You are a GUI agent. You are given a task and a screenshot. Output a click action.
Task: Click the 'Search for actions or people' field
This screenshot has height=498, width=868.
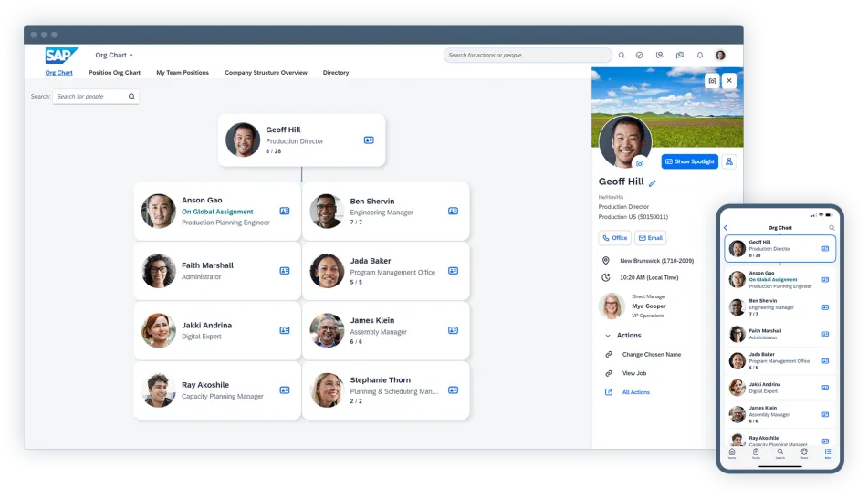528,56
